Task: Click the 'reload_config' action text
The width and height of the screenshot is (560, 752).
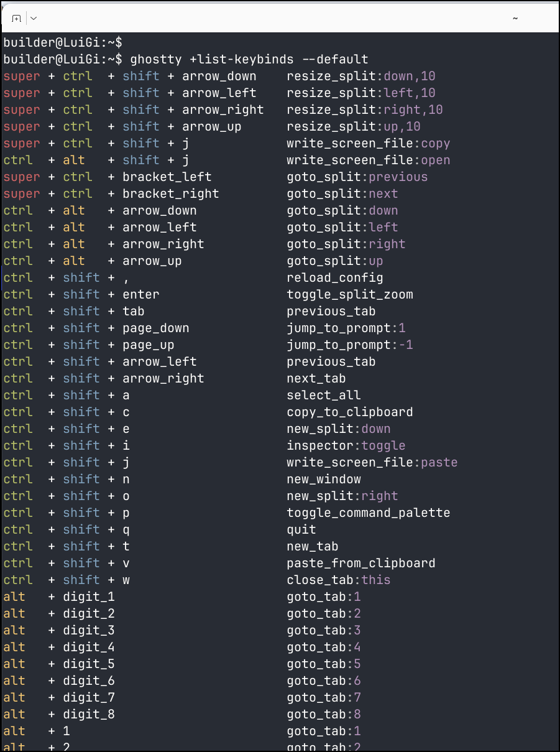Action: click(334, 278)
